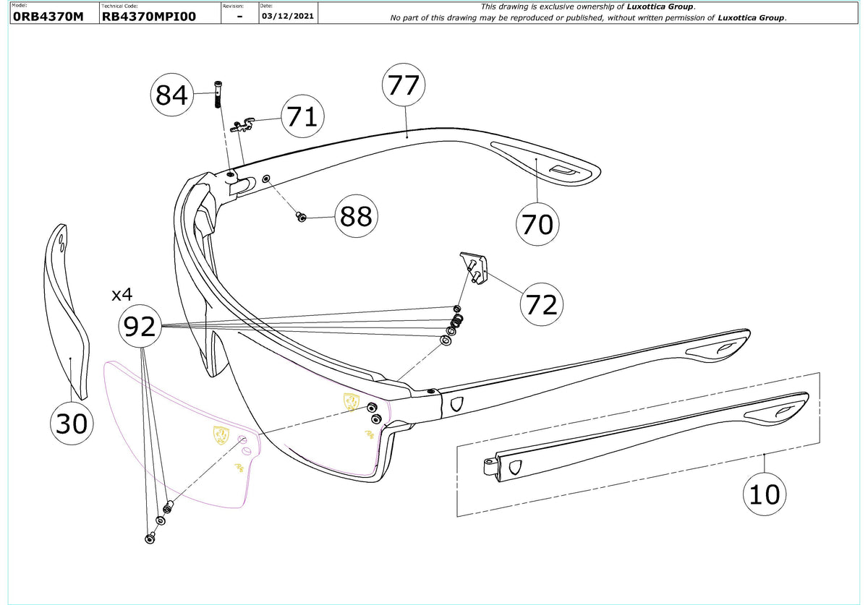Image resolution: width=868 pixels, height=605 pixels.
Task: Click the Model field label
Action: tap(19, 5)
